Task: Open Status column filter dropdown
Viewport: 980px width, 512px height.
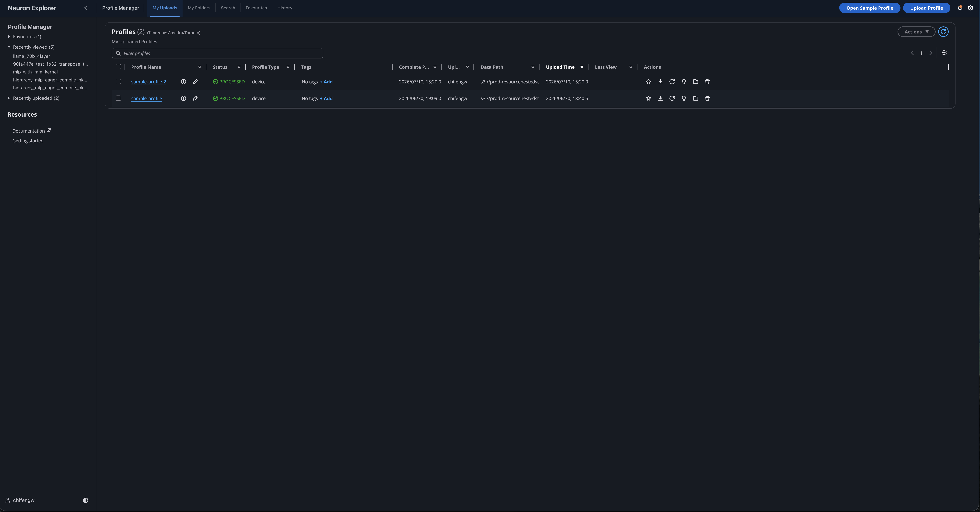Action: 239,67
